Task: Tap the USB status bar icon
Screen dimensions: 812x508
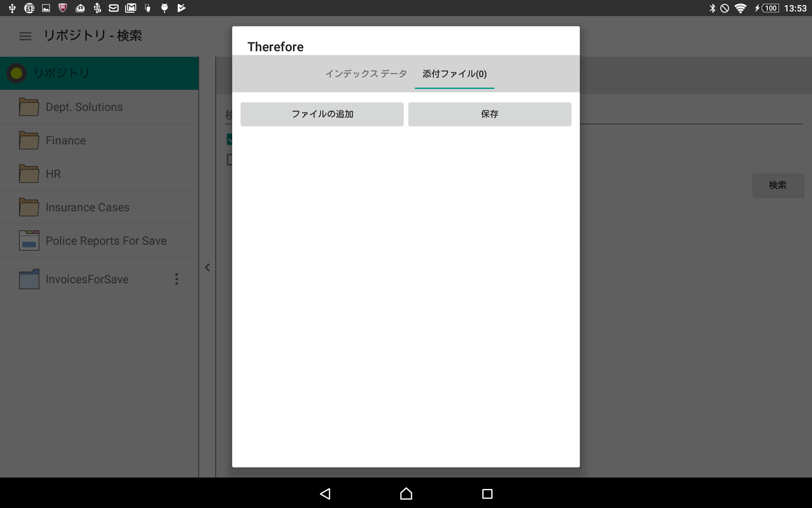Action: click(12, 8)
